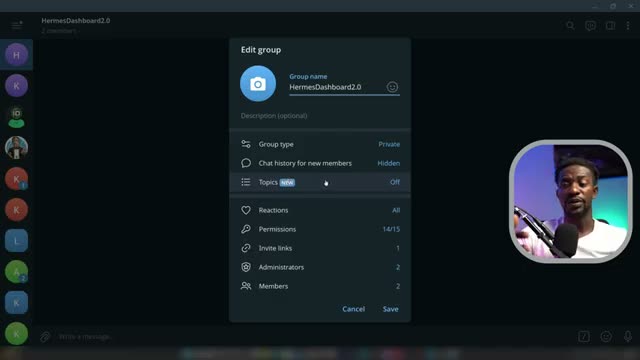Open bot commands slash icon

pos(584,337)
